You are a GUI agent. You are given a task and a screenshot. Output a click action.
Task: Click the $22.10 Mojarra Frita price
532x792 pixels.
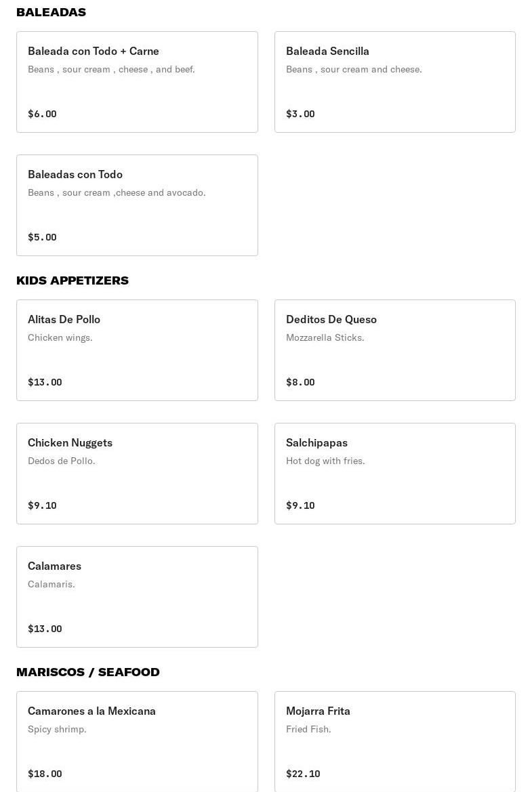pyautogui.click(x=303, y=774)
